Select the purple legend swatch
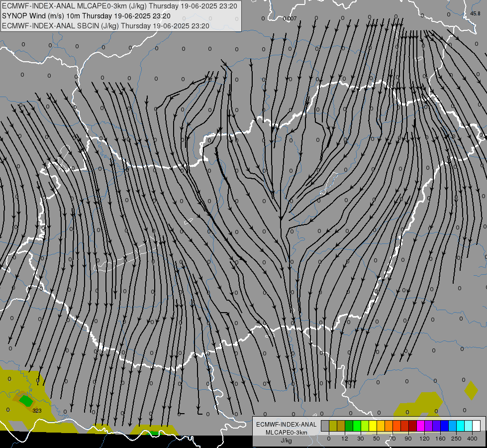This screenshot has height=448, width=487. (x=429, y=426)
